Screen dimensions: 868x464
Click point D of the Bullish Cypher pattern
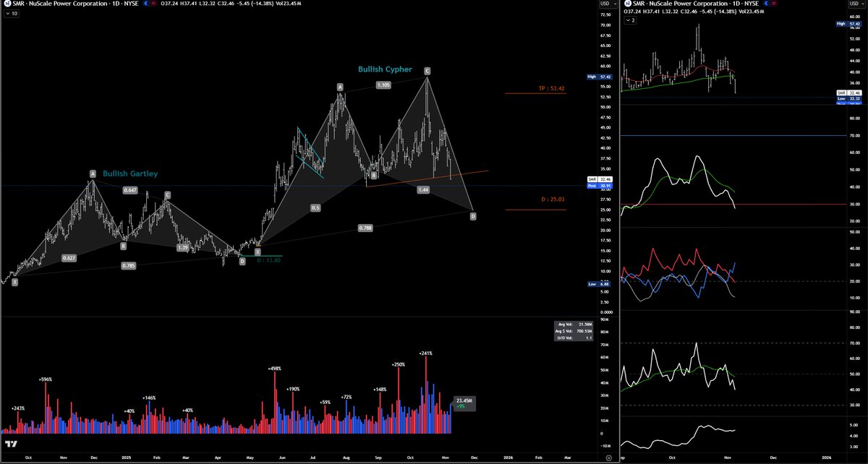[473, 215]
